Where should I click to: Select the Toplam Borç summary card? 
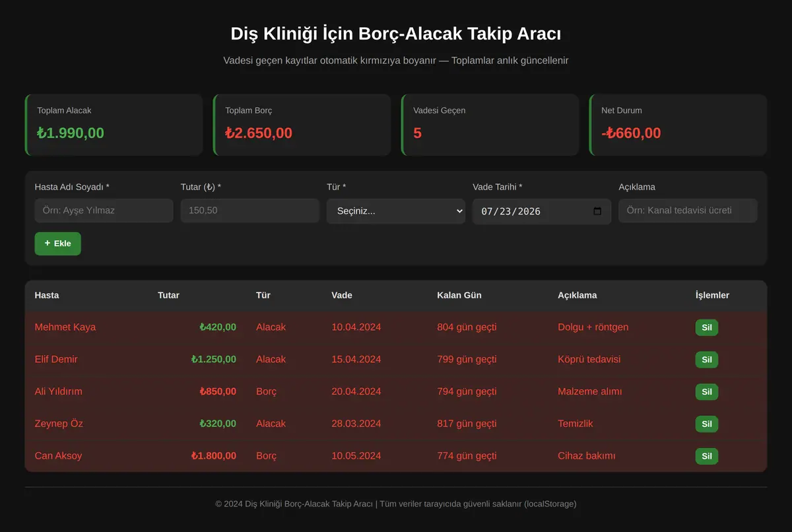coord(302,125)
